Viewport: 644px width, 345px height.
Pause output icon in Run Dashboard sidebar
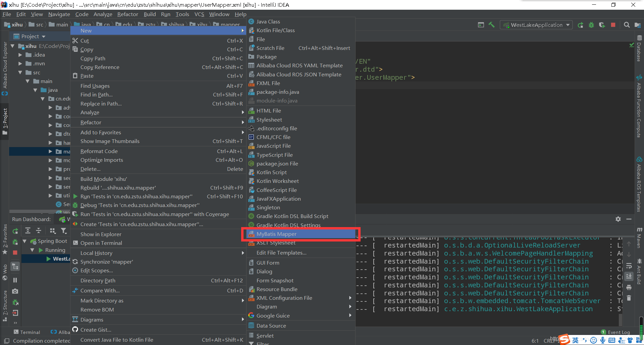point(15,280)
